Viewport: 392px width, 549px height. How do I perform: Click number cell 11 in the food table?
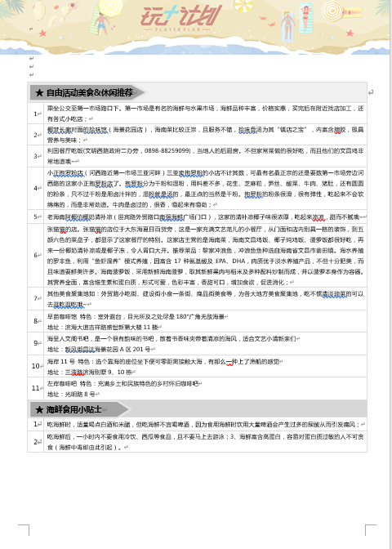pyautogui.click(x=36, y=388)
